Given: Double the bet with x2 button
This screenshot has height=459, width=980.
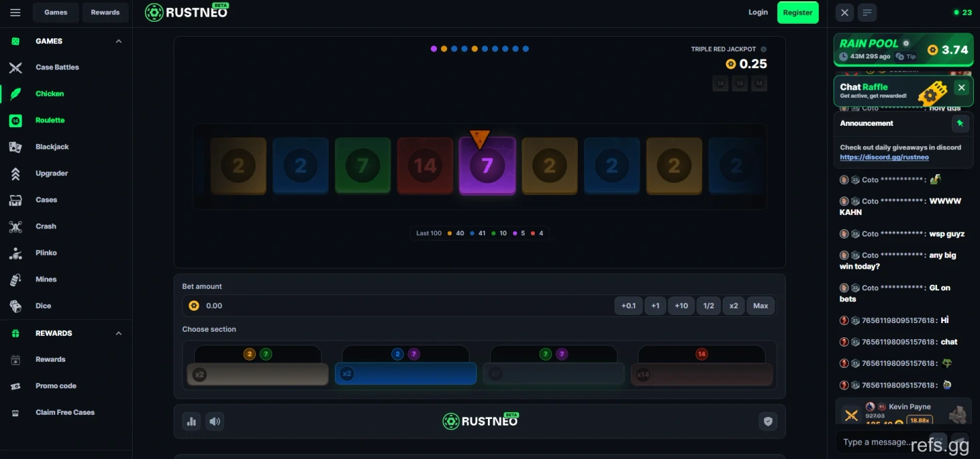Looking at the screenshot, I should pyautogui.click(x=734, y=306).
